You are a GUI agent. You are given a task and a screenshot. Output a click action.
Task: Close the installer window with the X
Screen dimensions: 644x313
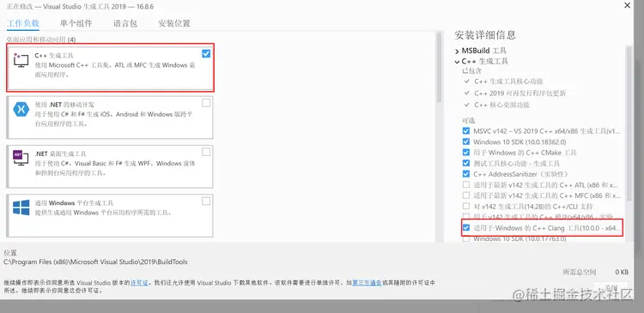[627, 6]
